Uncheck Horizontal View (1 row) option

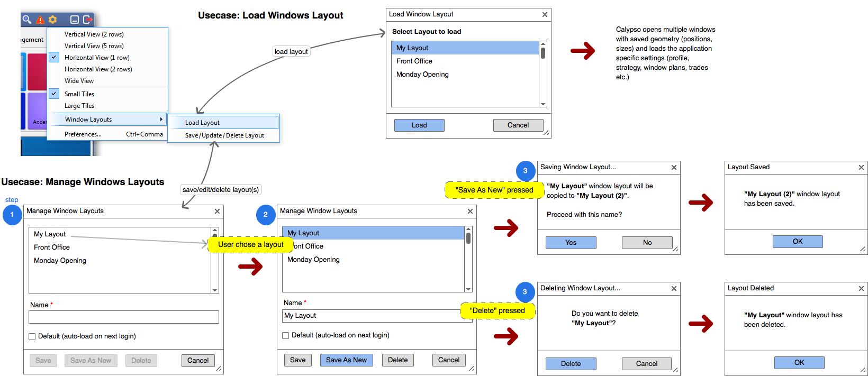54,57
